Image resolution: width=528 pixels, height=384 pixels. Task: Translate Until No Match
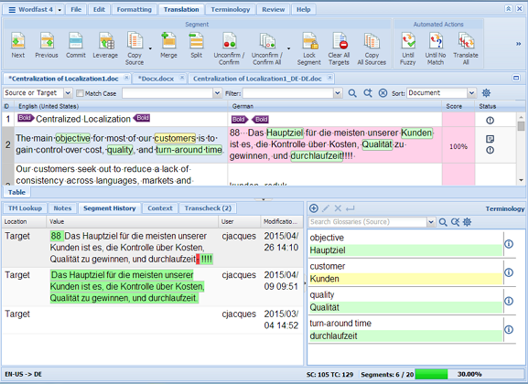tap(435, 49)
